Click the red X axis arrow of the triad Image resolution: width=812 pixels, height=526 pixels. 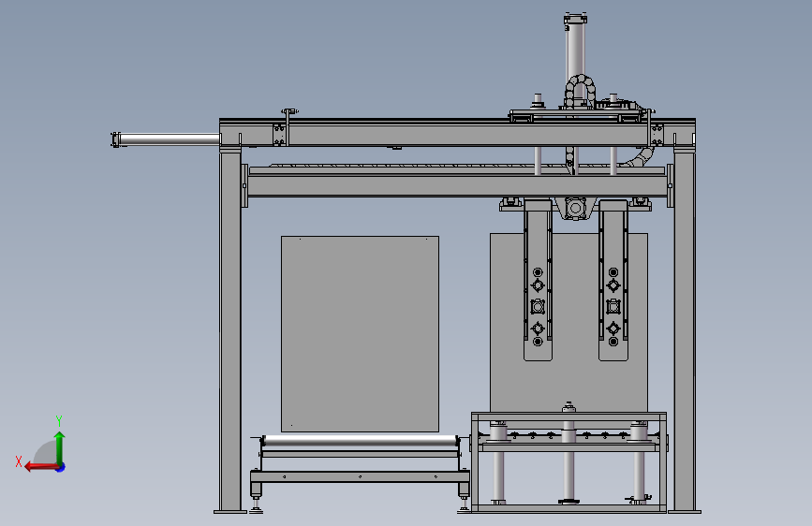click(40, 467)
